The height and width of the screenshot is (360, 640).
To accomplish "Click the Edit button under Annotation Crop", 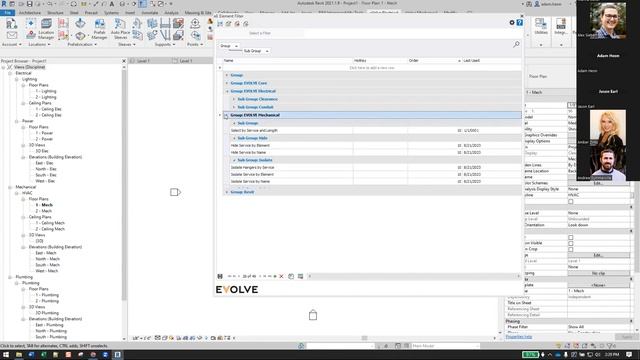I will point(598,255).
